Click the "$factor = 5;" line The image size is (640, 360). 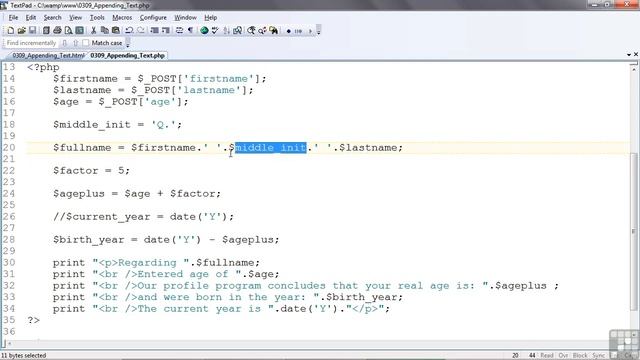(91, 171)
